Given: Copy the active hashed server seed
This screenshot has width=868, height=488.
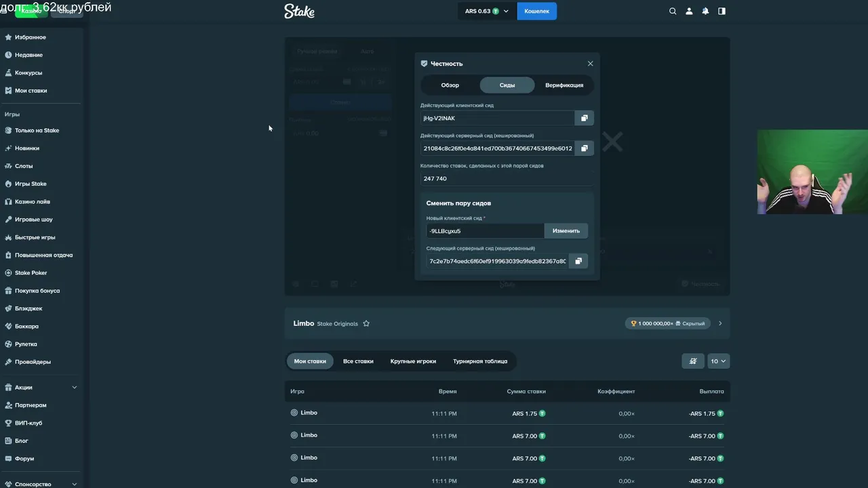Looking at the screenshot, I should tap(584, 148).
